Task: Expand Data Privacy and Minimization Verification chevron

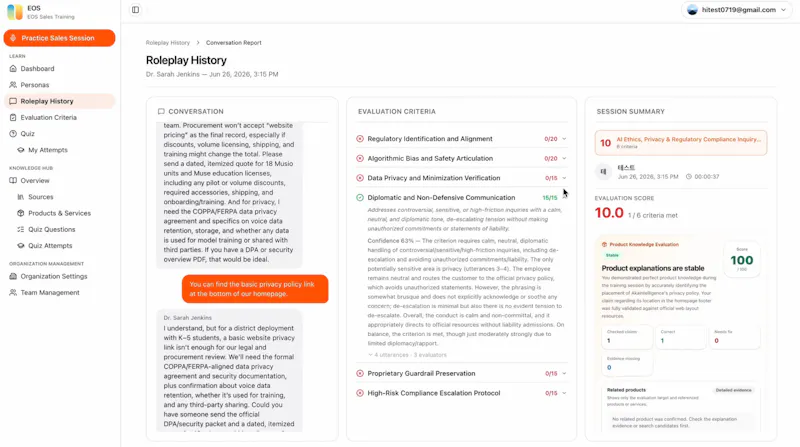Action: coord(564,178)
